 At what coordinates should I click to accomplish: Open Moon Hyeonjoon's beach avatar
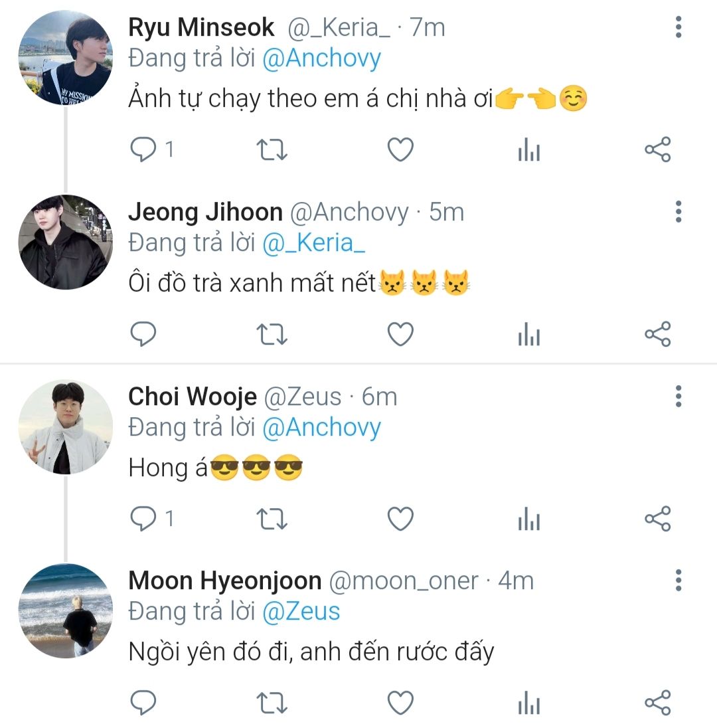point(65,611)
